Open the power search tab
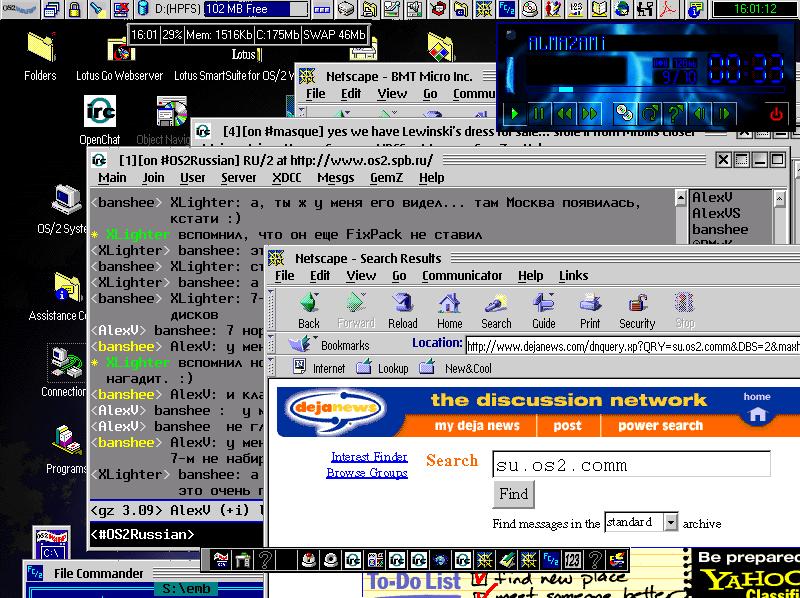800x598 pixels. (660, 426)
